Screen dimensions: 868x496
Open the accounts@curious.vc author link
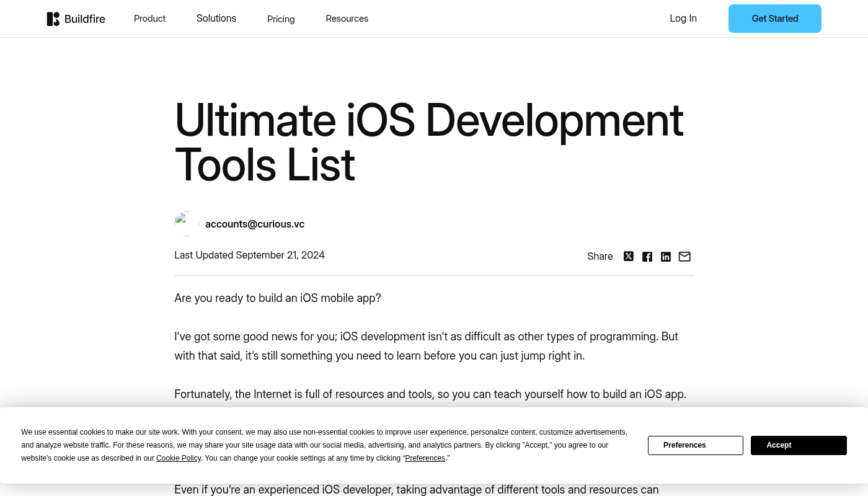point(255,224)
